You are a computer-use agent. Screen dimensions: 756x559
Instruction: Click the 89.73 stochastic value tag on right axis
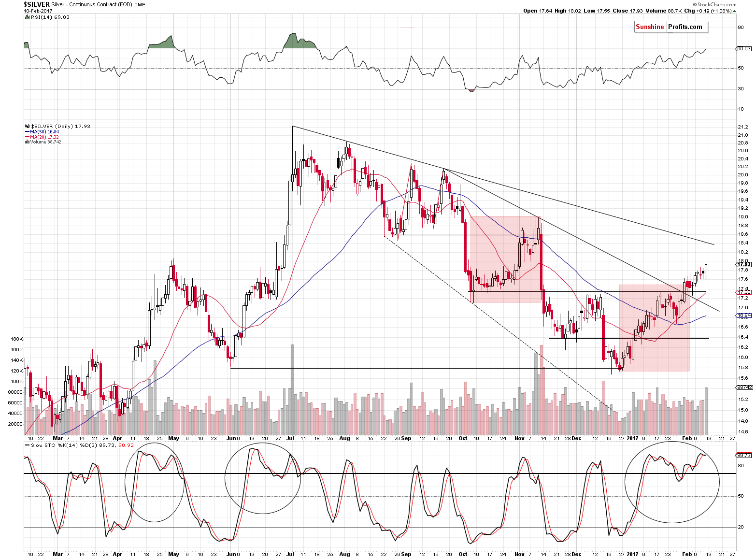tap(744, 455)
